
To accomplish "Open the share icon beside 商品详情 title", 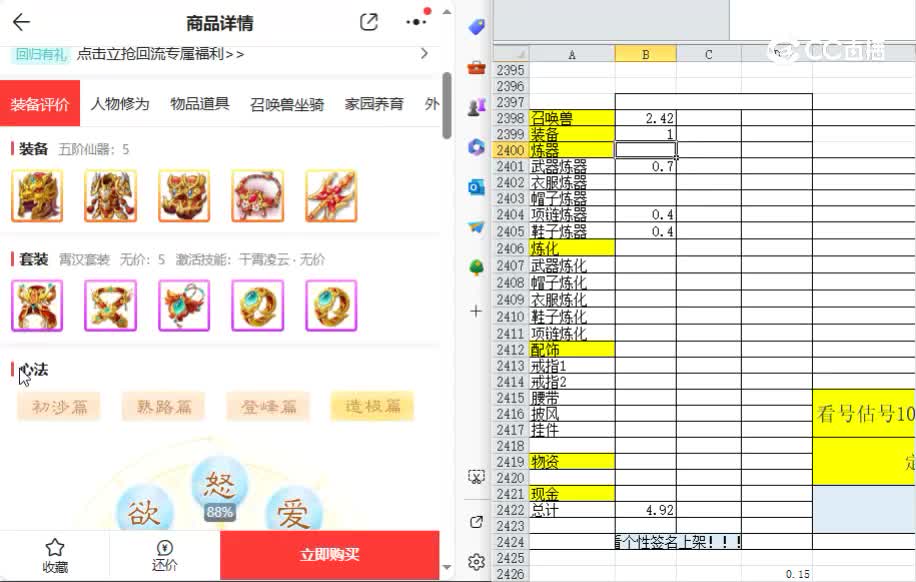I will click(x=369, y=21).
